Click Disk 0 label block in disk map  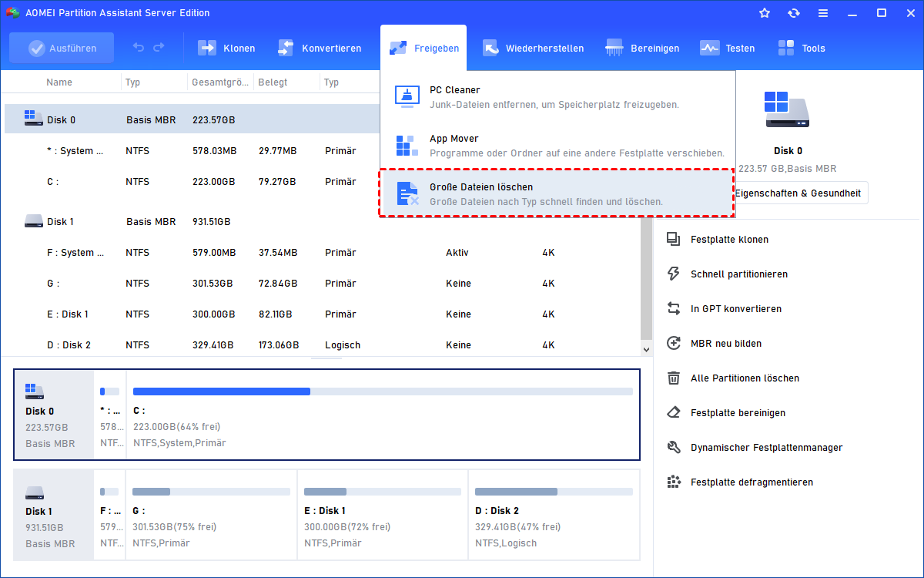pyautogui.click(x=54, y=415)
